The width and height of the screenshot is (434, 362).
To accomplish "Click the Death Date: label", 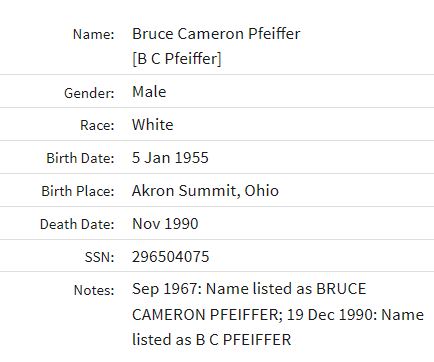I will tap(77, 224).
